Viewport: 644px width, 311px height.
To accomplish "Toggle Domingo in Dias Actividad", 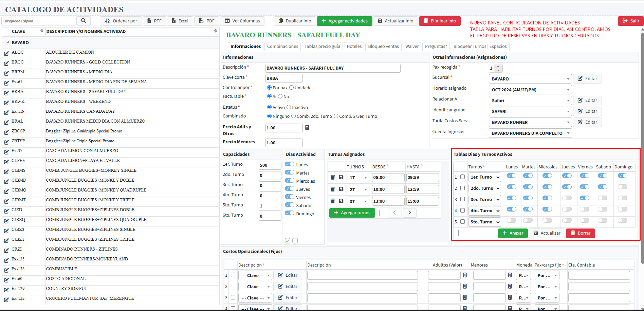I will (290, 213).
